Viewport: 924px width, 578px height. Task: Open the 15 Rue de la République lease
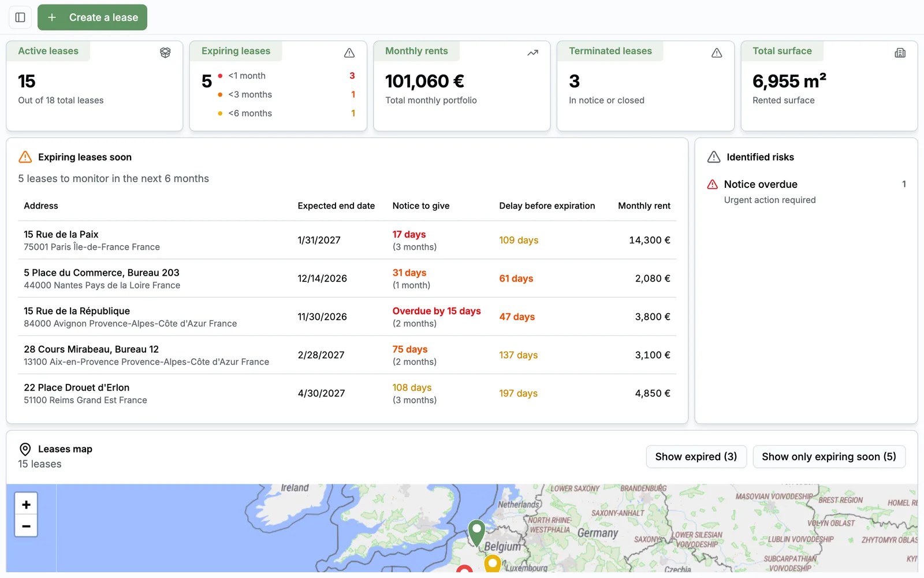click(x=347, y=317)
